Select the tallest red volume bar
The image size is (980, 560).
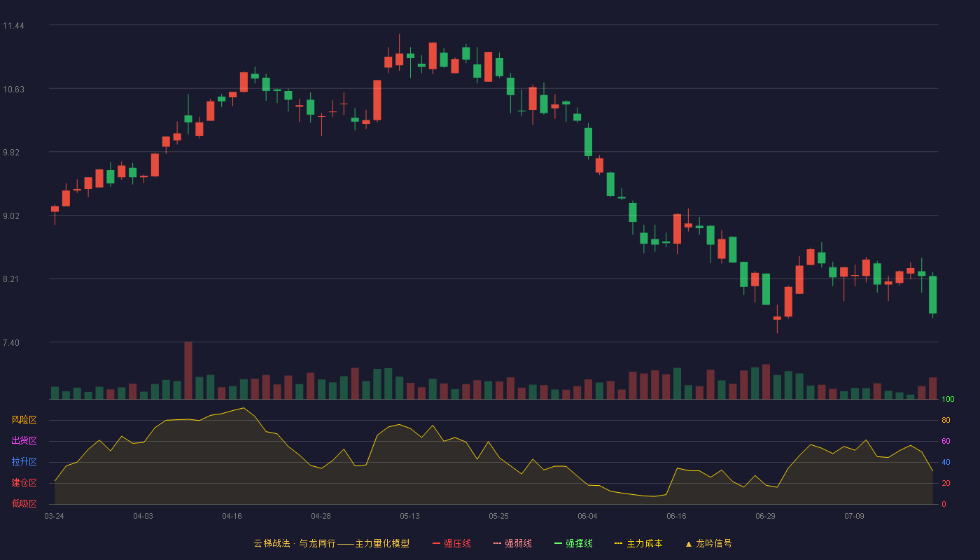click(x=188, y=370)
